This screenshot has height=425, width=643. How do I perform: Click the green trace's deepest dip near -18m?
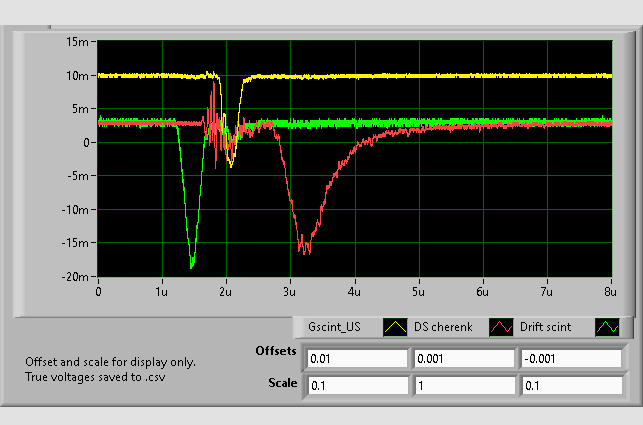[192, 265]
